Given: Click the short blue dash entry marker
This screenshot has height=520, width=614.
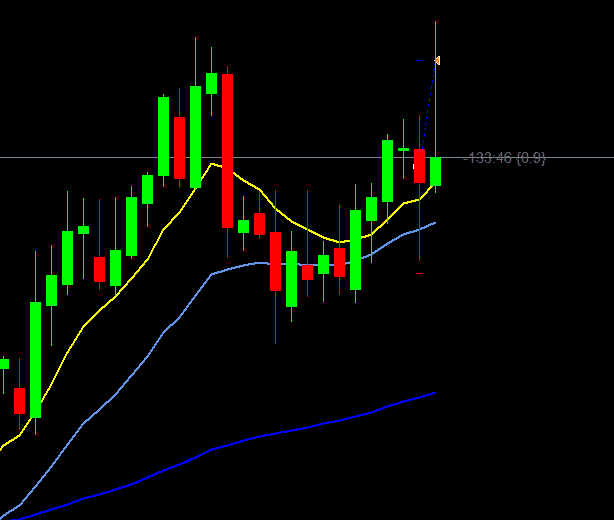Looking at the screenshot, I should [x=419, y=61].
